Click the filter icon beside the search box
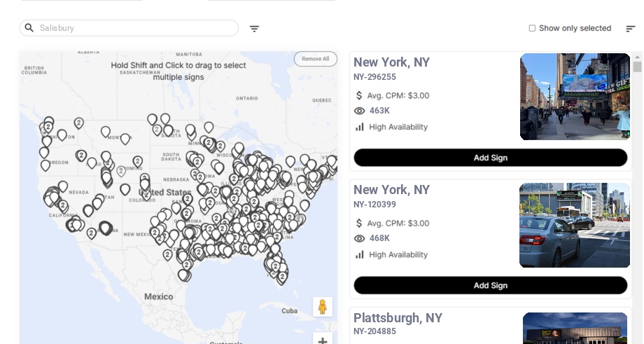This screenshot has height=344, width=644. point(254,28)
